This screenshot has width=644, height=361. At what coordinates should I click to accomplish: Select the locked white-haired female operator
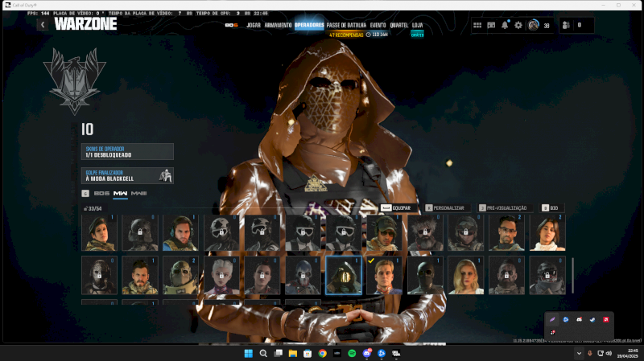point(221,275)
